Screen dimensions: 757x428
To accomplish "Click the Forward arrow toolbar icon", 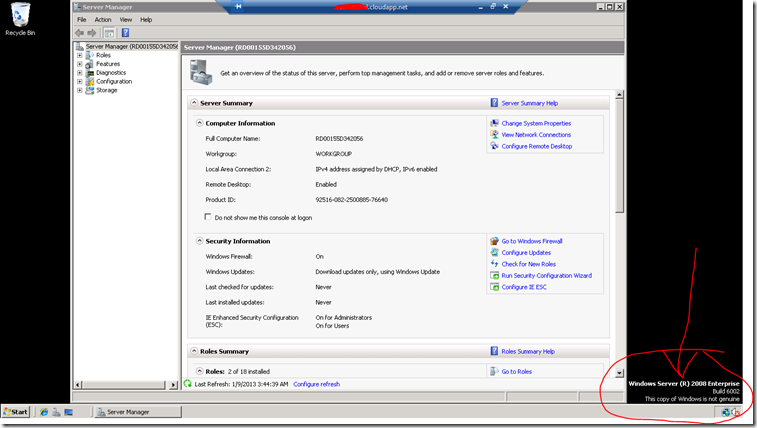I will [x=91, y=33].
